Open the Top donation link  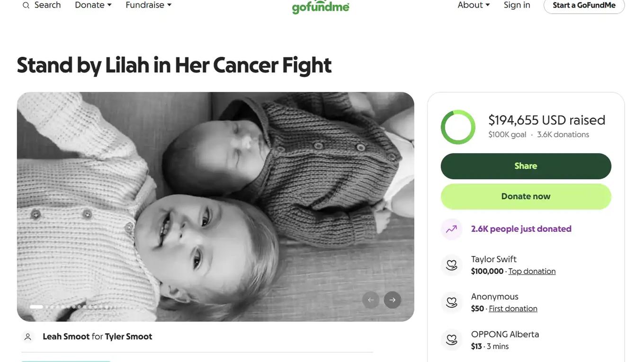click(x=532, y=271)
